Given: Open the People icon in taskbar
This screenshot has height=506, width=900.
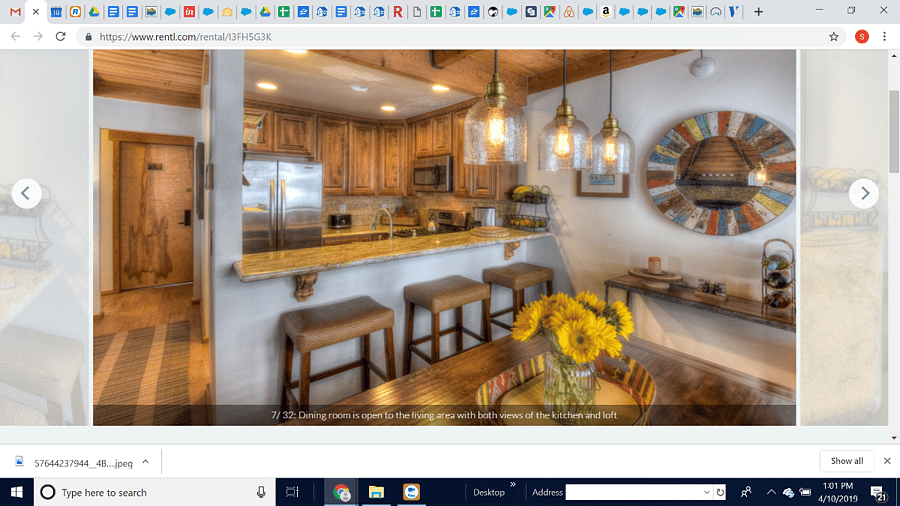Looking at the screenshot, I should coord(746,492).
